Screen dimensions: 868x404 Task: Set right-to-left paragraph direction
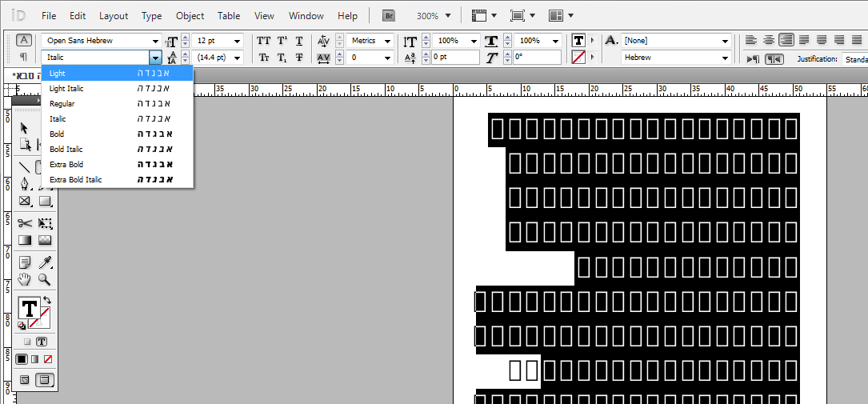pos(774,58)
